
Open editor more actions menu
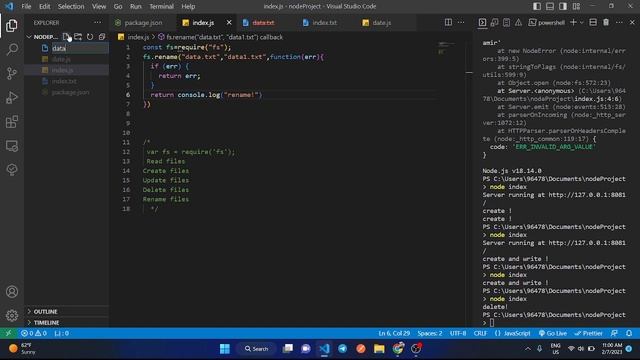click(461, 22)
